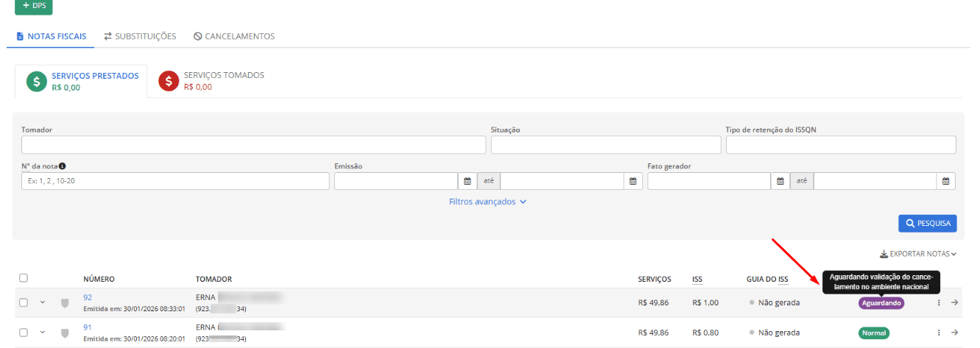
Task: Click into the Tomador filter field
Action: [253, 144]
